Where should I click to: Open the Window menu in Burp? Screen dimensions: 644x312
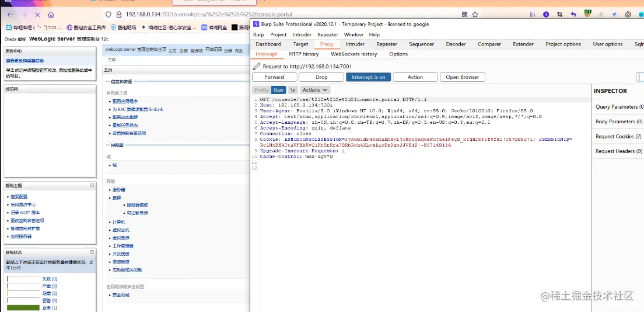353,34
